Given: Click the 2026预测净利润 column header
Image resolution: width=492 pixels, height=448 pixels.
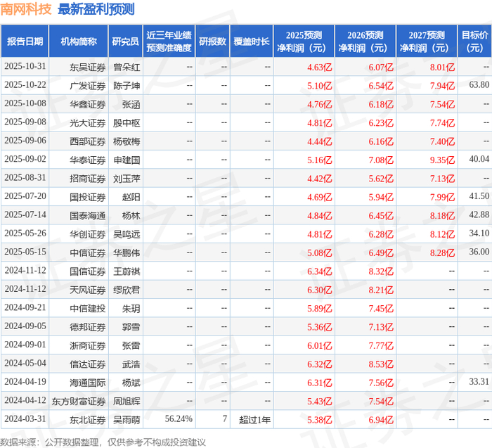Looking at the screenshot, I should click(x=365, y=41).
